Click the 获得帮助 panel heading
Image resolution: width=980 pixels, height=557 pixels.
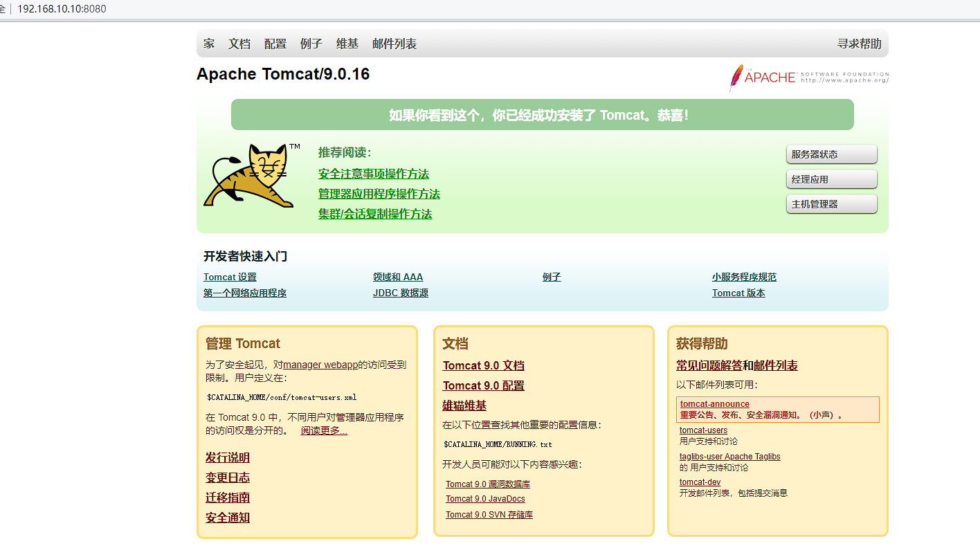pyautogui.click(x=702, y=344)
